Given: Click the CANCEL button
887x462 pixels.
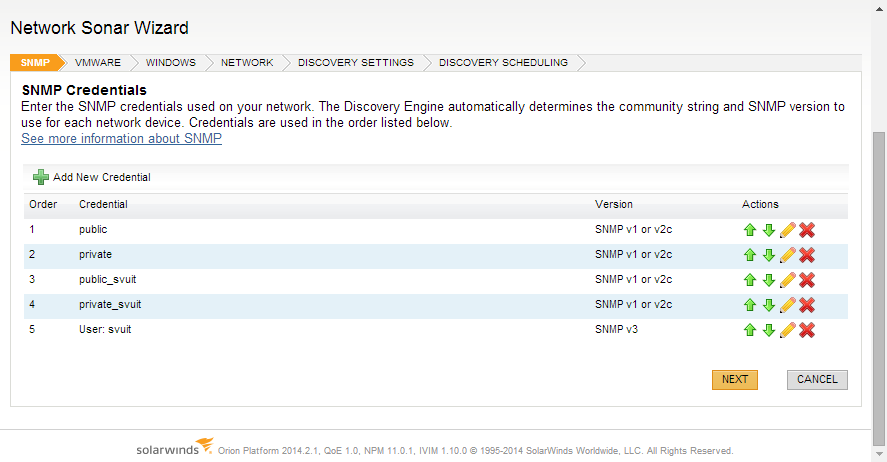Looking at the screenshot, I should click(817, 379).
